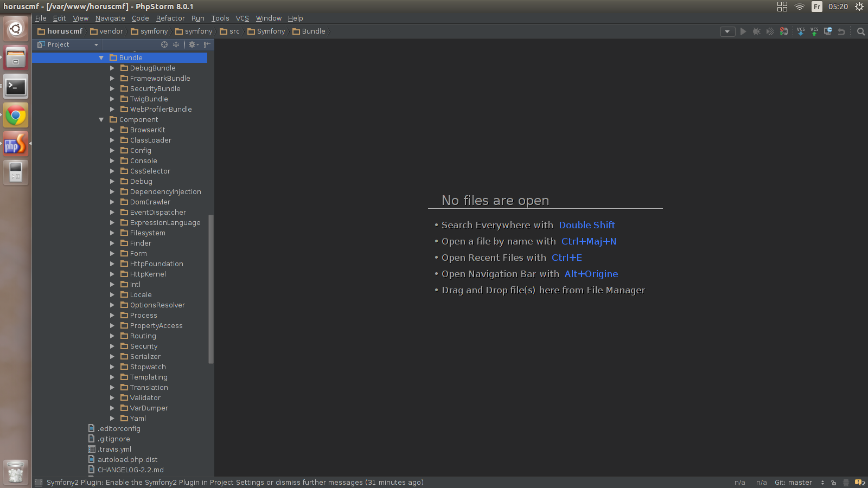Hide the Project tool window
This screenshot has width=868, height=488.
pyautogui.click(x=207, y=44)
